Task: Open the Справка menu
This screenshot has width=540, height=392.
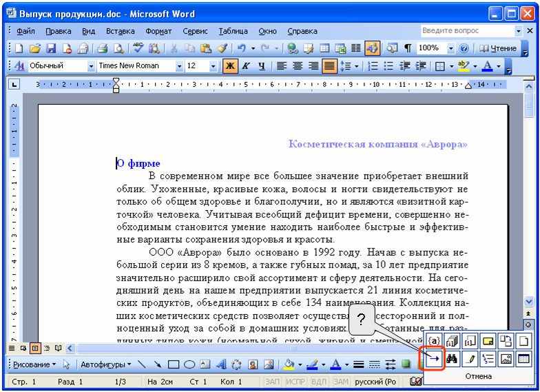Action: pyautogui.click(x=302, y=32)
